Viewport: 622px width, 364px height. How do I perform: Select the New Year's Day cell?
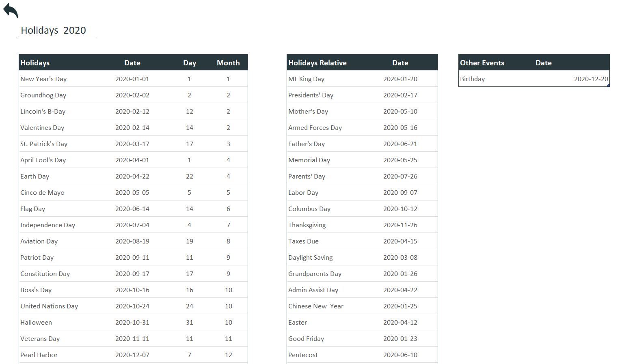(43, 79)
